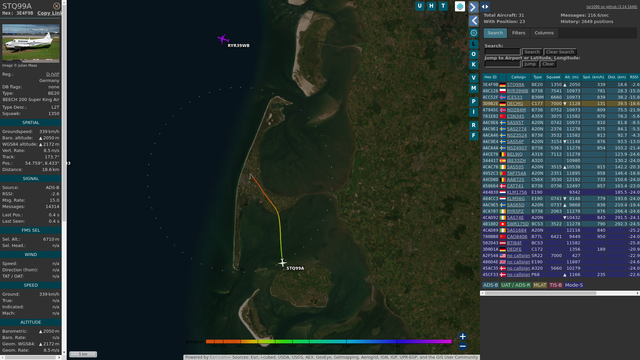This screenshot has width=640, height=360.
Task: Select CAO8406 callsign in table
Action: [517, 237]
